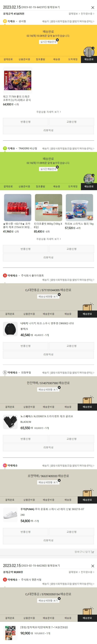Open the Kinder chocolate product image
This screenshot has height=644, width=97.
pos(48,207)
